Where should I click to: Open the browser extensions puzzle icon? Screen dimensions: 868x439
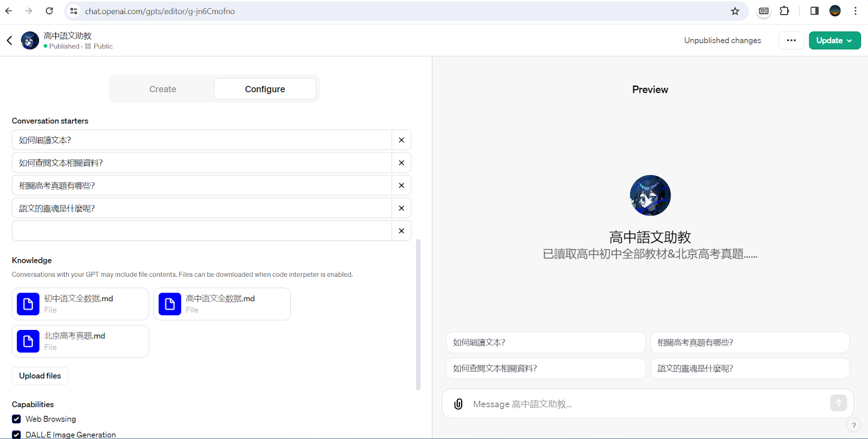(784, 11)
